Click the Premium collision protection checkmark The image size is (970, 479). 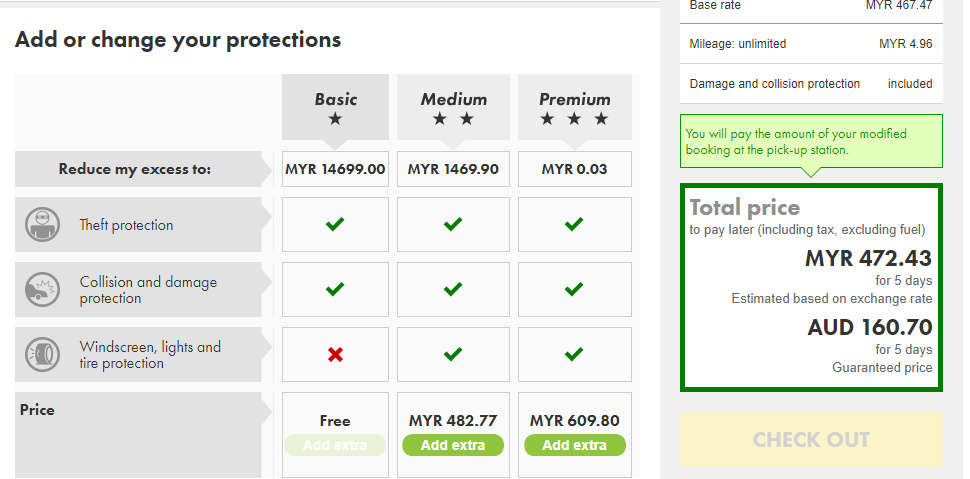[x=574, y=289]
